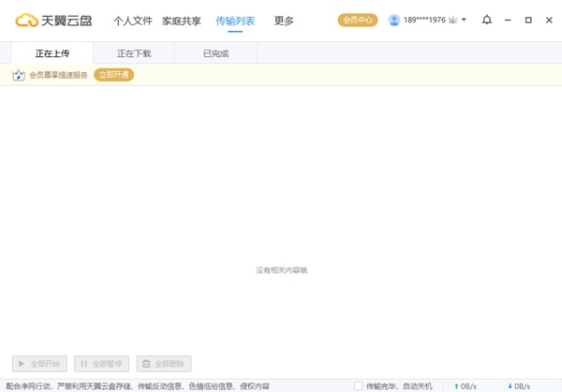Click the membership crown icon
Image resolution: width=562 pixels, height=392 pixels.
click(453, 20)
